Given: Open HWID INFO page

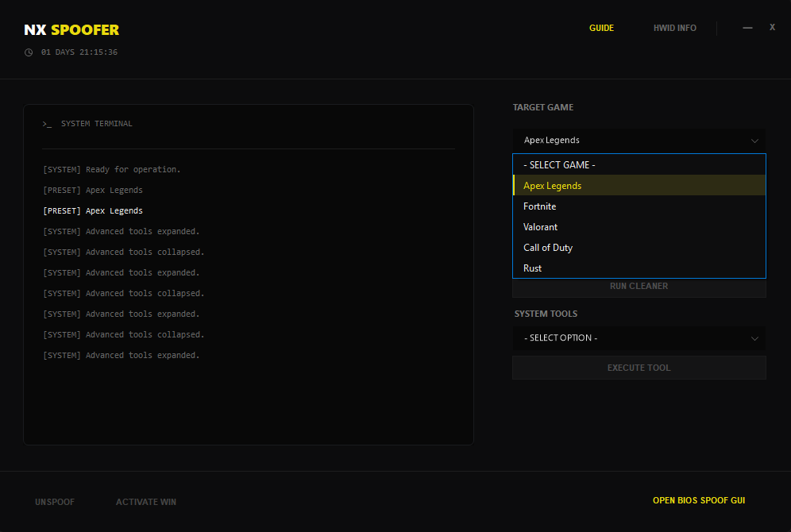Looking at the screenshot, I should (x=674, y=29).
